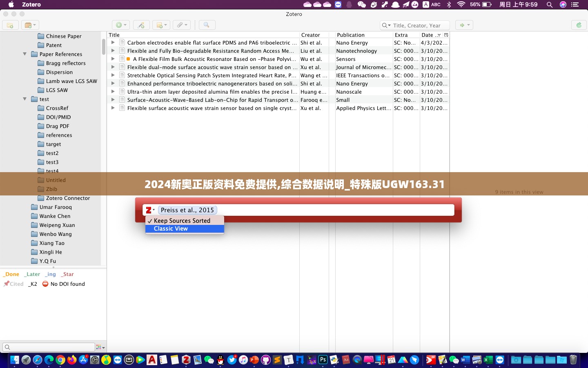Filter by the _Star tag
This screenshot has width=588, height=368.
tap(68, 274)
